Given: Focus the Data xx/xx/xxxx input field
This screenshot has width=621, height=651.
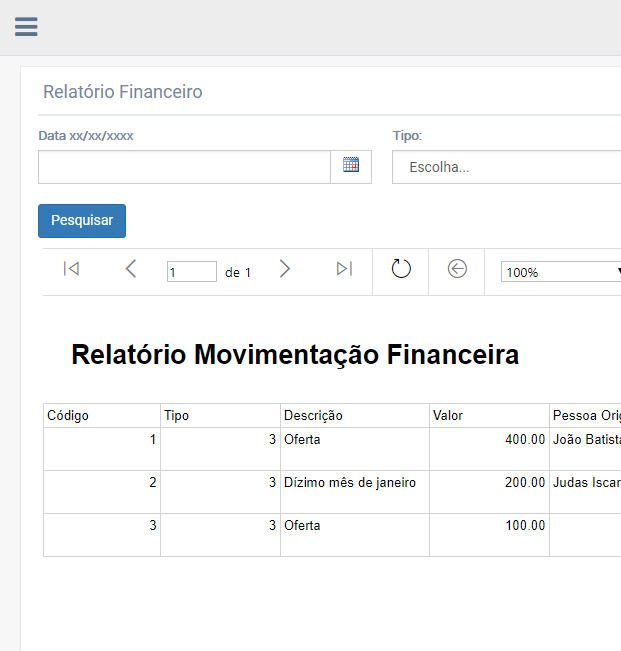Looking at the screenshot, I should (184, 167).
